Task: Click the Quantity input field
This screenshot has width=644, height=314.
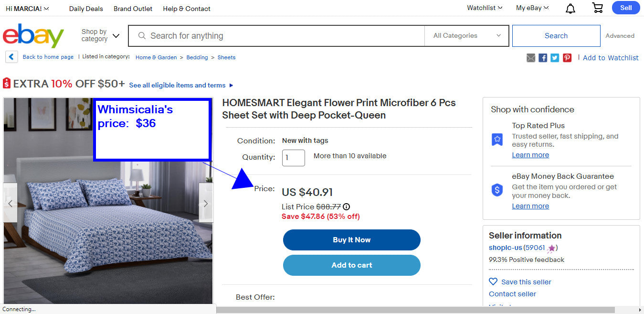Action: click(x=293, y=158)
